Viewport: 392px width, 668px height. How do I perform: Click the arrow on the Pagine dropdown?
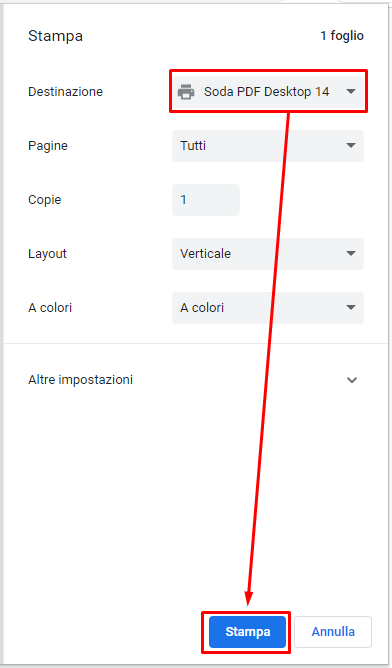point(351,146)
